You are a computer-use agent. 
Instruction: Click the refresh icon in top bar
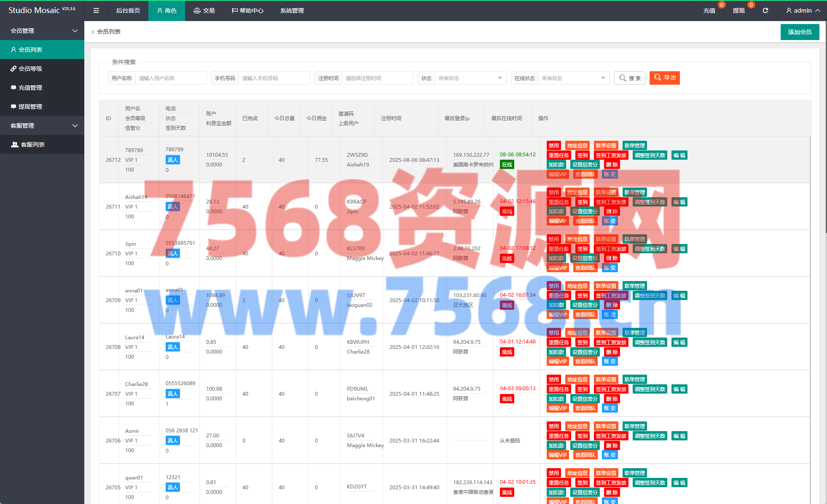[x=765, y=11]
